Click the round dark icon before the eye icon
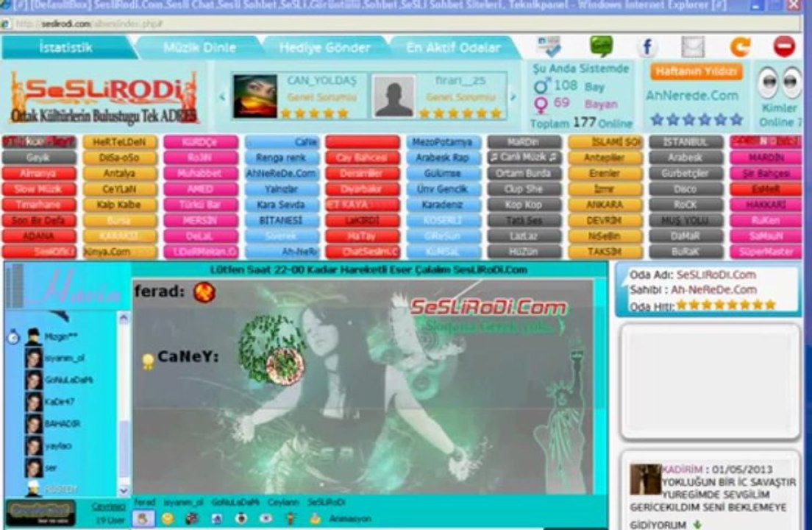Screen dimensions: 812x530 coord(241,518)
